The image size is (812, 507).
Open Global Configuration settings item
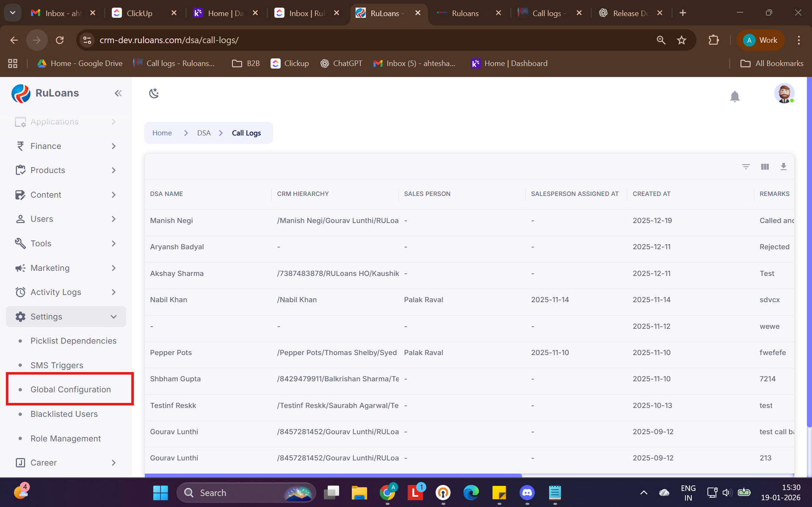(x=70, y=389)
